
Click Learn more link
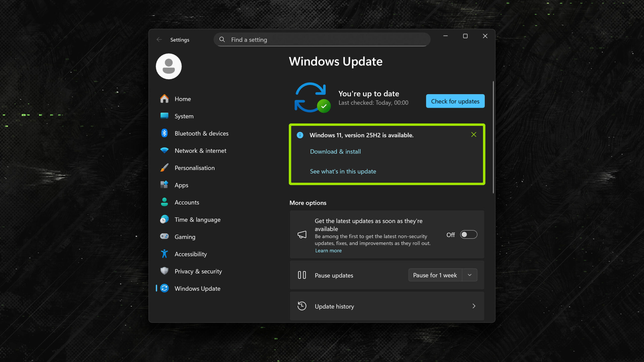coord(328,251)
